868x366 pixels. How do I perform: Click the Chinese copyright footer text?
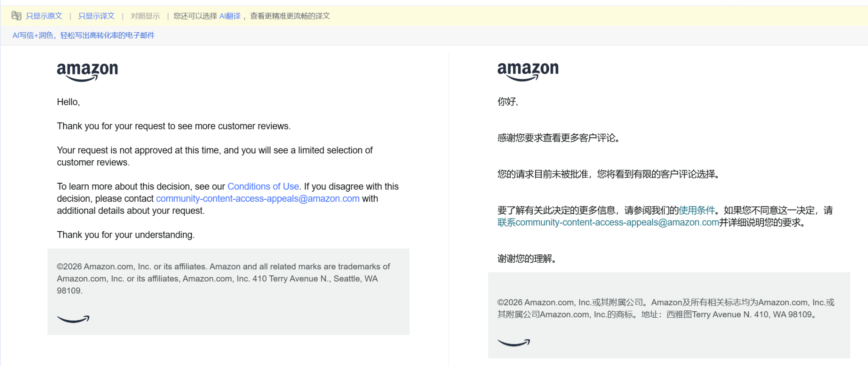(665, 308)
